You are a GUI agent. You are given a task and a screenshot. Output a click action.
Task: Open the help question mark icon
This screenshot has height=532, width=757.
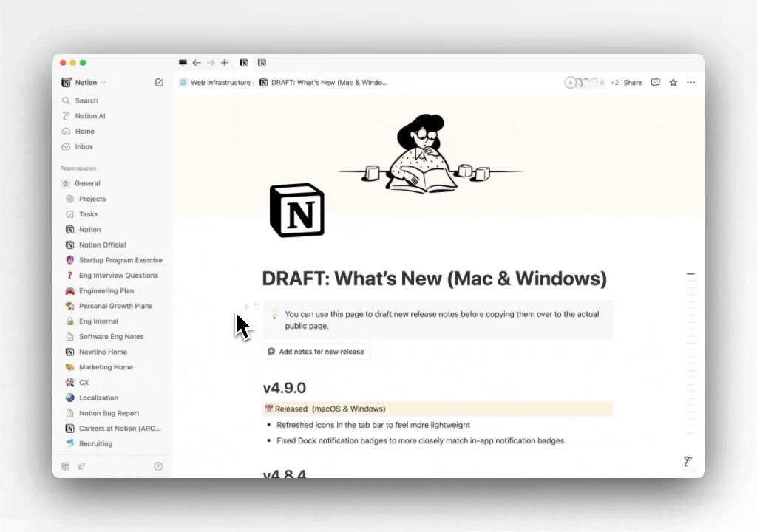click(158, 466)
